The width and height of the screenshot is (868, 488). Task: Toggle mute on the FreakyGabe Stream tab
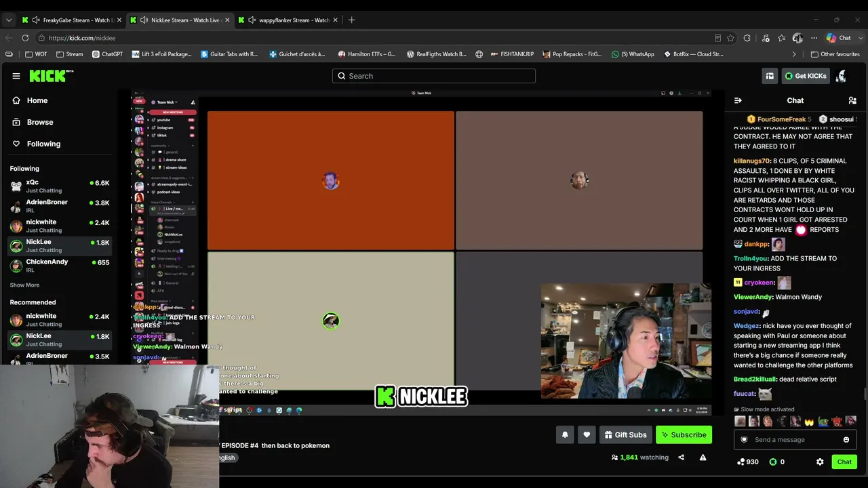pos(36,20)
